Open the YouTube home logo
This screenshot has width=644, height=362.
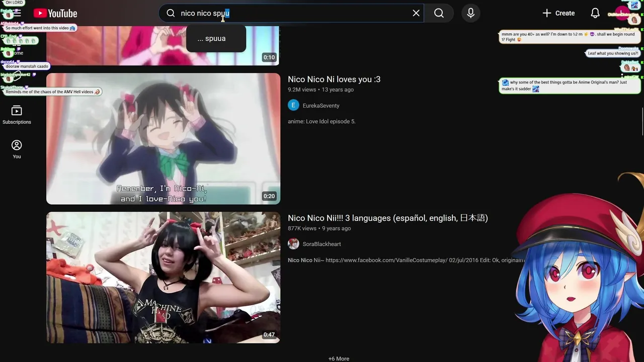(x=55, y=14)
